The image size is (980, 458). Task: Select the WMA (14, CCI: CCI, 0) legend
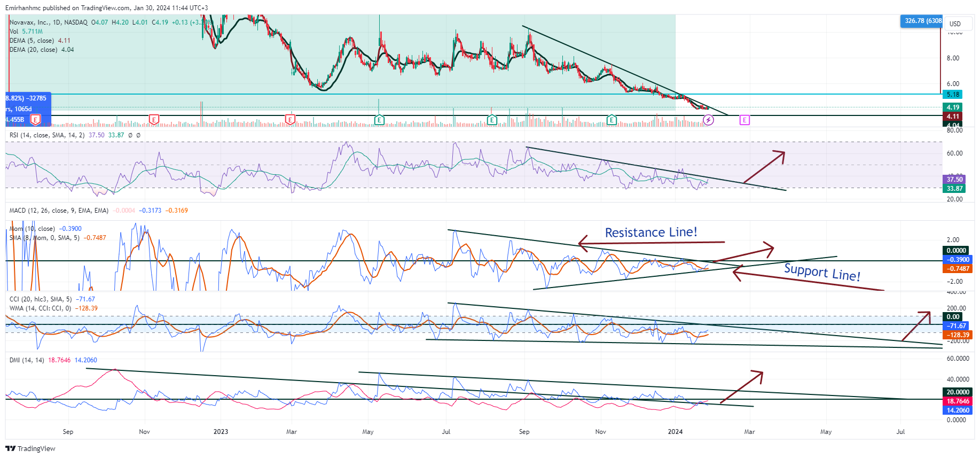[53, 308]
